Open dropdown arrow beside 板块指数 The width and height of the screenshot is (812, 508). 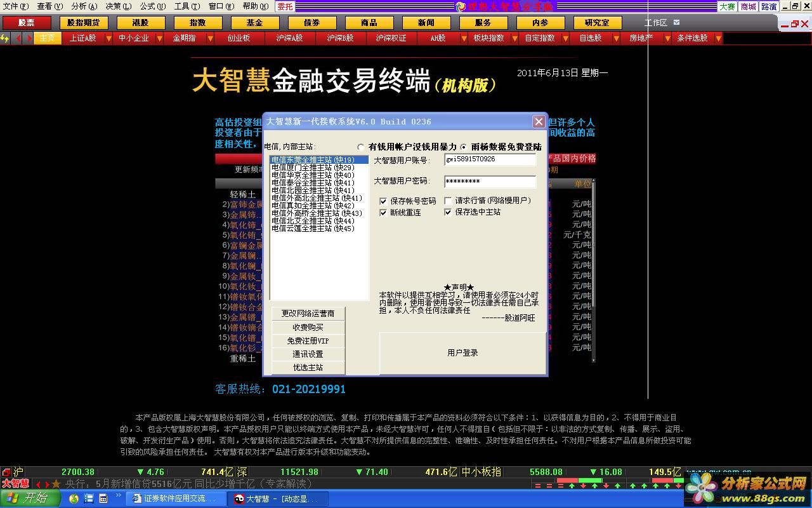coord(516,38)
